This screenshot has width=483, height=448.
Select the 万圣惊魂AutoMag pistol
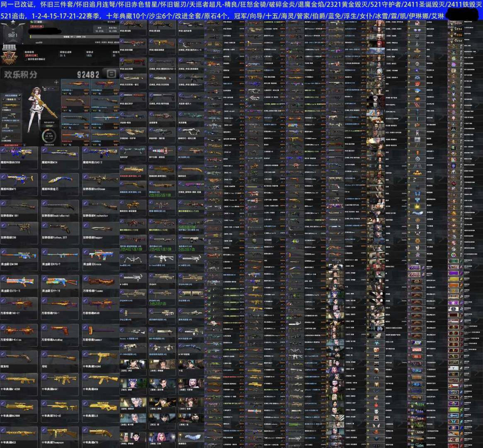tap(60, 333)
